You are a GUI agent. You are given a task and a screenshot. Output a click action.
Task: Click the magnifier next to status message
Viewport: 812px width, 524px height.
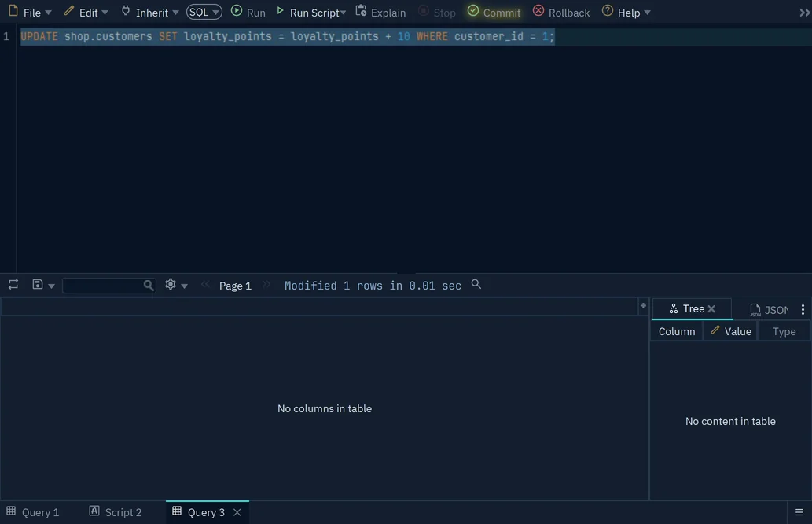tap(476, 284)
